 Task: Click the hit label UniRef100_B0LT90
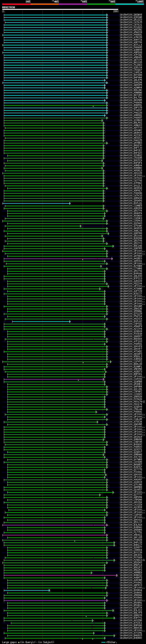tap(131, 98)
